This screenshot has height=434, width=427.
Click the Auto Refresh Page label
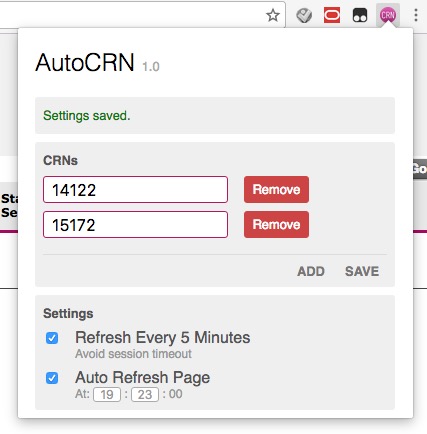point(143,377)
